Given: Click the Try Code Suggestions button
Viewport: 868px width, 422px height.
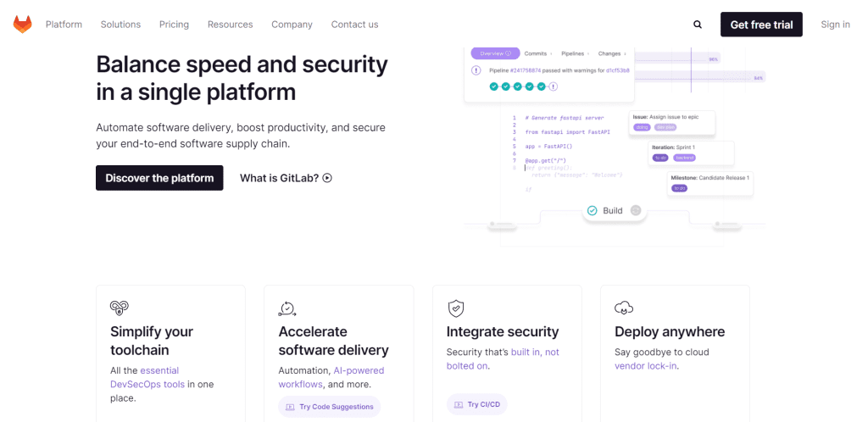Looking at the screenshot, I should (x=330, y=407).
